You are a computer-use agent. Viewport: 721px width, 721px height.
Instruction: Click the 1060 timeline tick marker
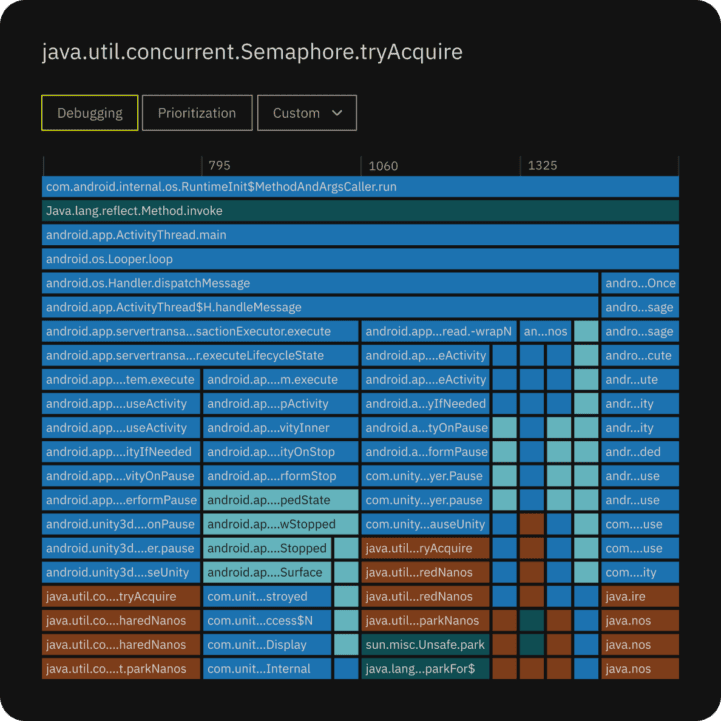point(383,166)
